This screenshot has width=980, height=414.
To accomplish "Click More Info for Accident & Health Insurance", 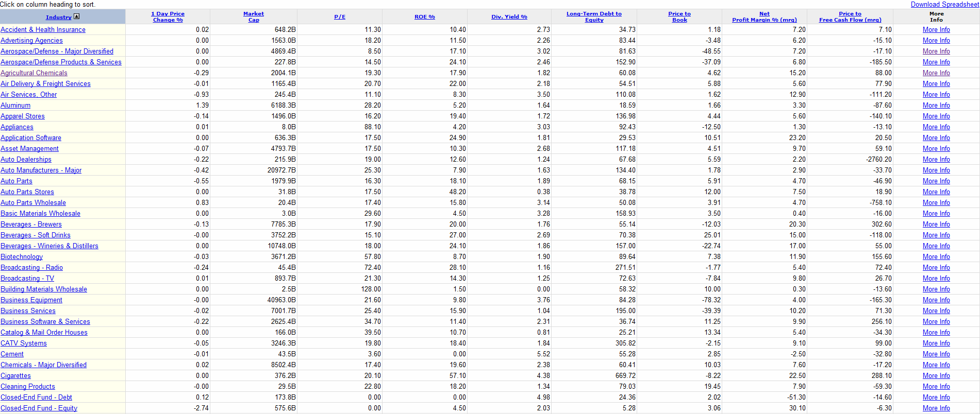I will click(936, 30).
